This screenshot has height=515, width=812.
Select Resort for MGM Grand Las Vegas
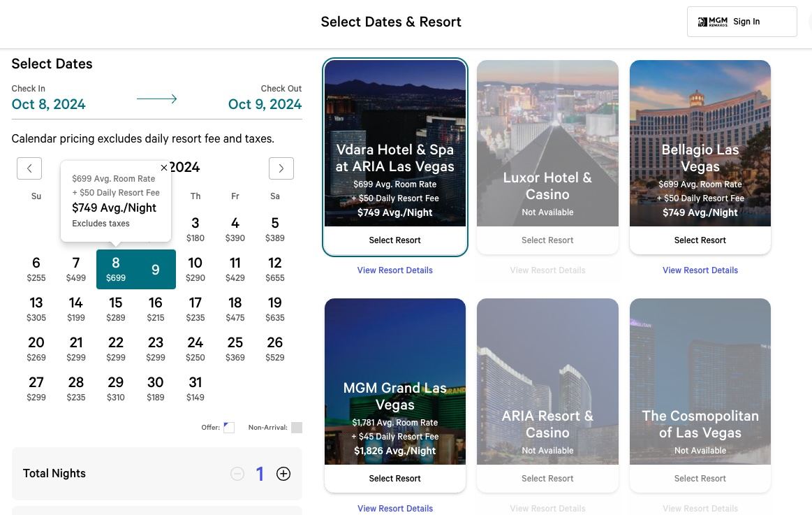point(394,478)
